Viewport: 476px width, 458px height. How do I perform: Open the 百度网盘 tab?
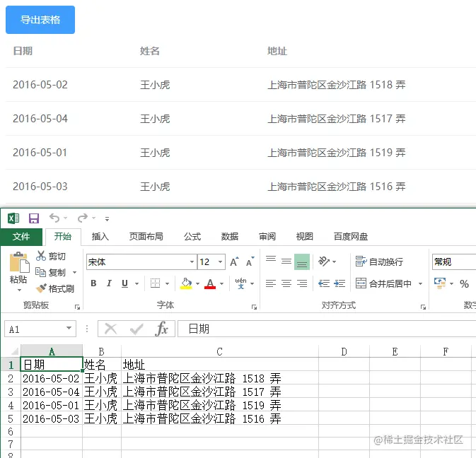tap(351, 236)
